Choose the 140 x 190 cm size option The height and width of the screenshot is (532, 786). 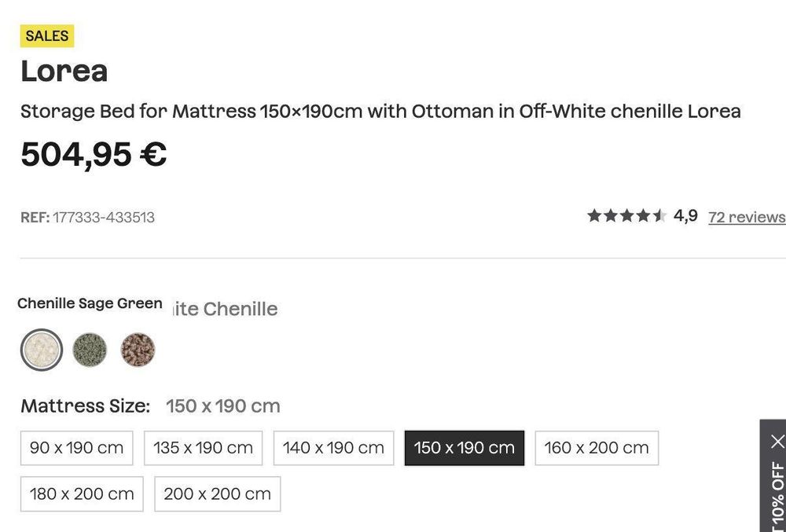coord(333,448)
